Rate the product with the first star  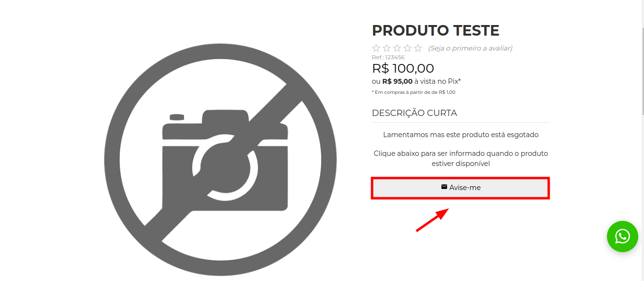coord(376,48)
